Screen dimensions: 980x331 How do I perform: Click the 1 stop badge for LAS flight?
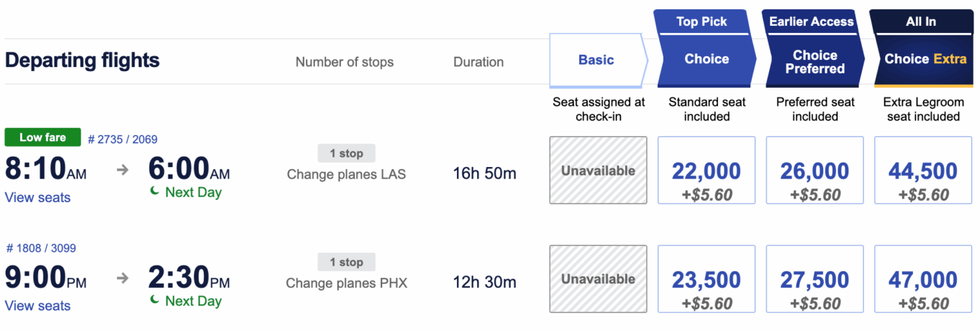(x=346, y=153)
